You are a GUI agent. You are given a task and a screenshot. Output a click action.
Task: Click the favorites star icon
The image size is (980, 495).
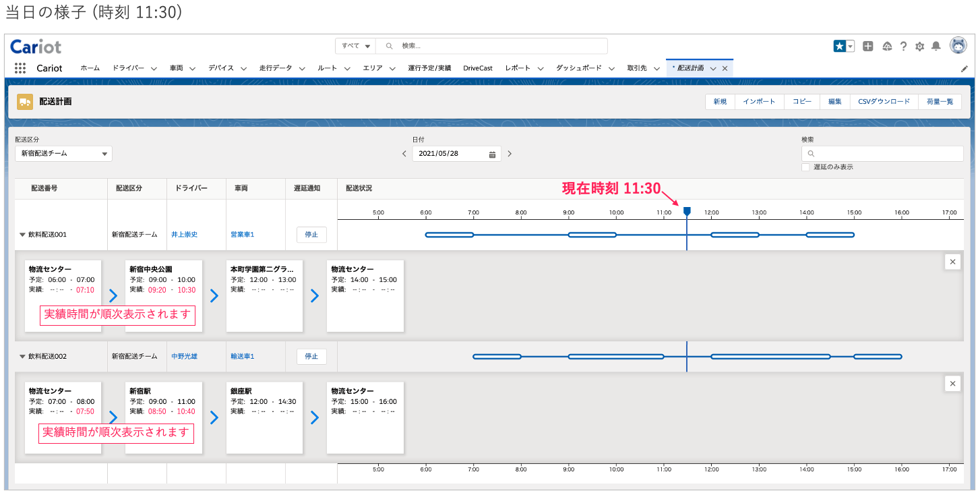(840, 46)
